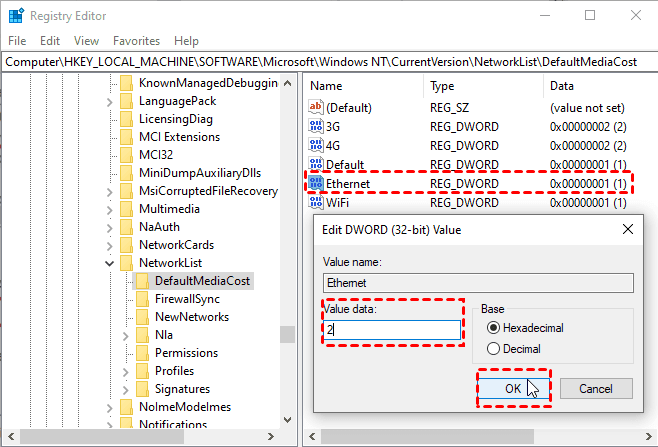The width and height of the screenshot is (658, 447).
Task: Confirm the DWORD edit with OK
Action: (514, 388)
